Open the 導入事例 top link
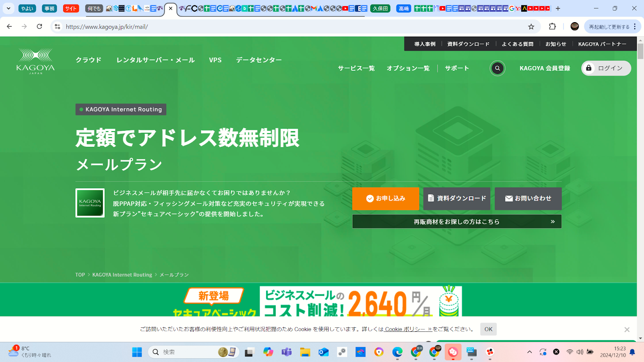 (425, 44)
